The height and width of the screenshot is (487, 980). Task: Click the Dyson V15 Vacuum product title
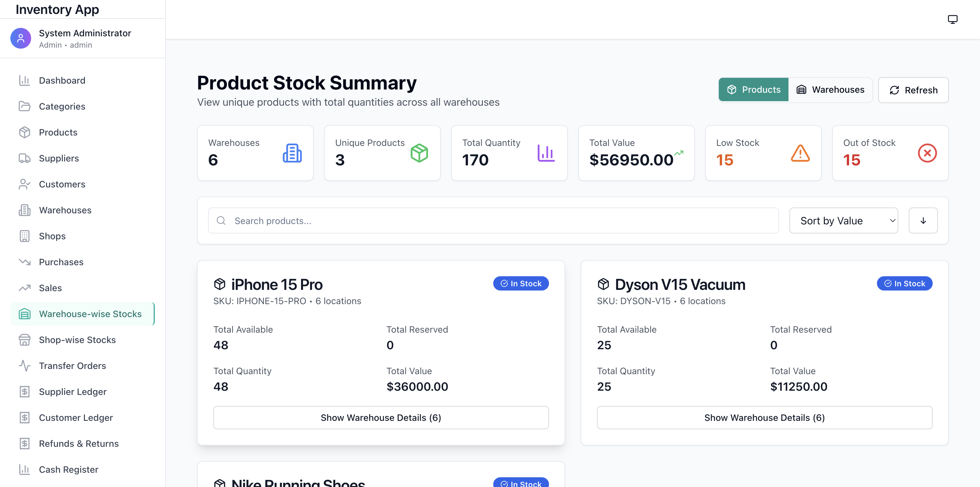(680, 284)
